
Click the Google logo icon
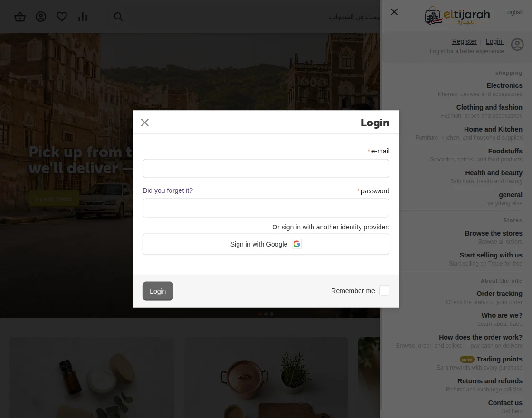tap(297, 244)
